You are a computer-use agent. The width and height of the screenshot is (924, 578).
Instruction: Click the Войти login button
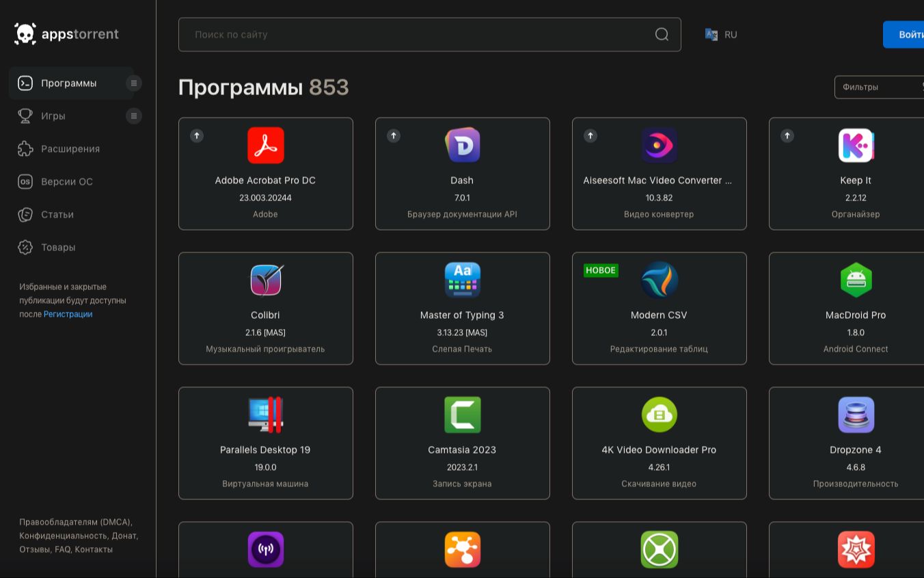coord(903,34)
